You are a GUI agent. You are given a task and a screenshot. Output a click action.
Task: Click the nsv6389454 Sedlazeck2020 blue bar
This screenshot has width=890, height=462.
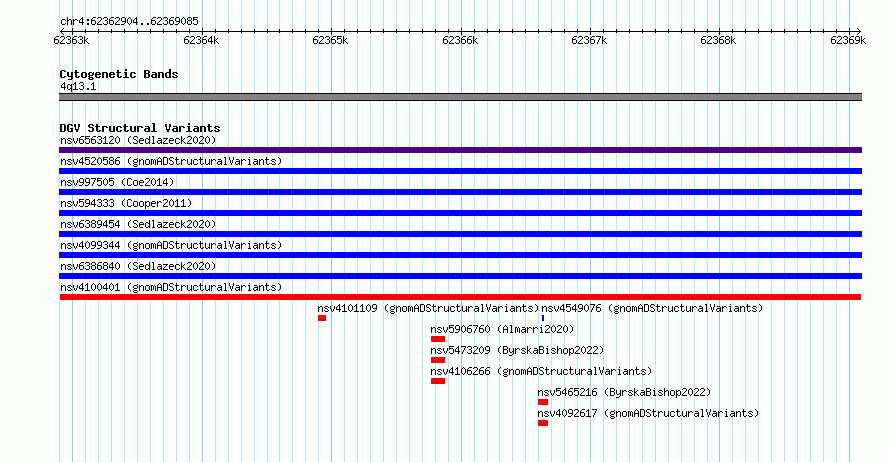(x=460, y=234)
